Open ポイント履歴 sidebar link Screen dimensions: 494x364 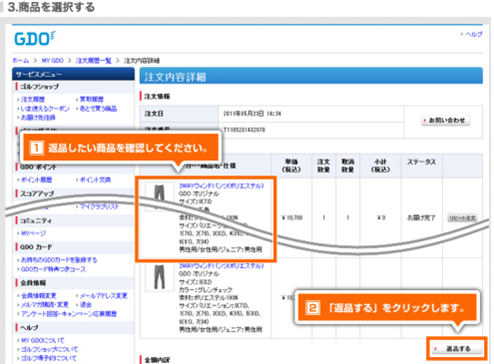pyautogui.click(x=36, y=180)
